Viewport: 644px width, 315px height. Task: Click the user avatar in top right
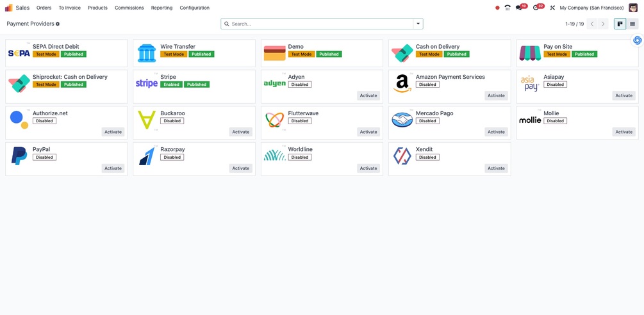(x=633, y=8)
